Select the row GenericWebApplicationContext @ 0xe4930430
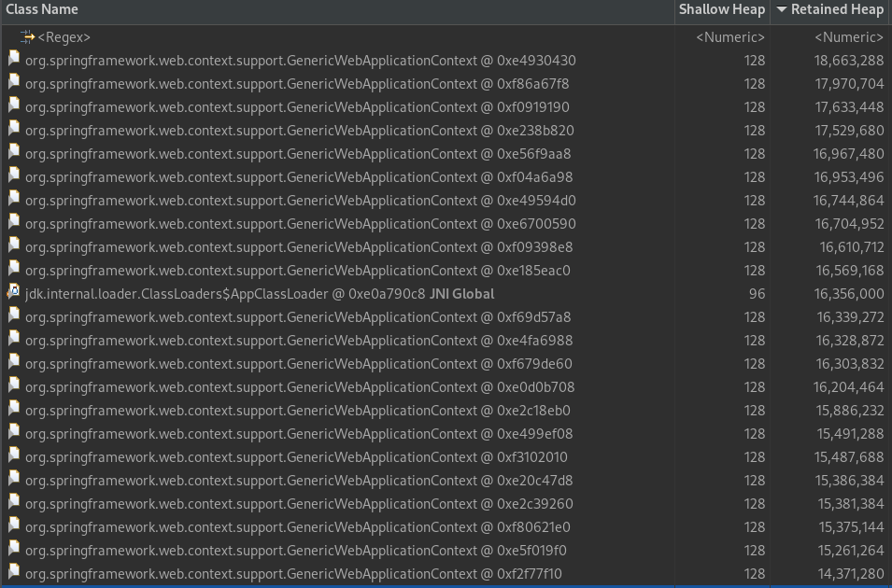The height and width of the screenshot is (588, 892). 446,61
